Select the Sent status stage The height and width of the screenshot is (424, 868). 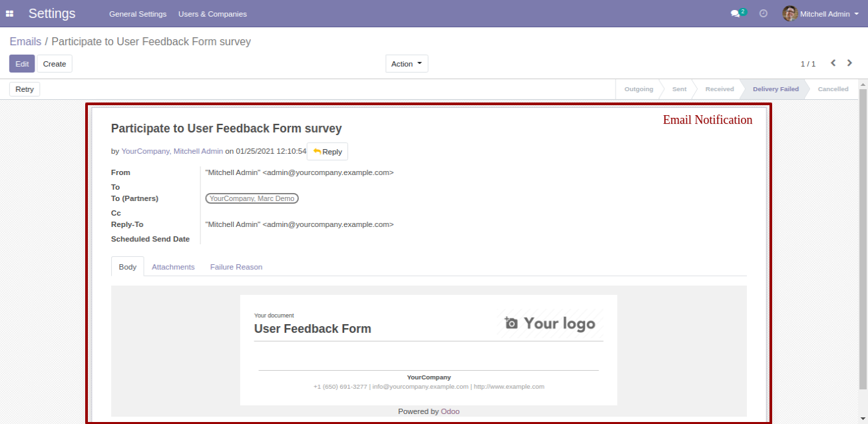(679, 89)
